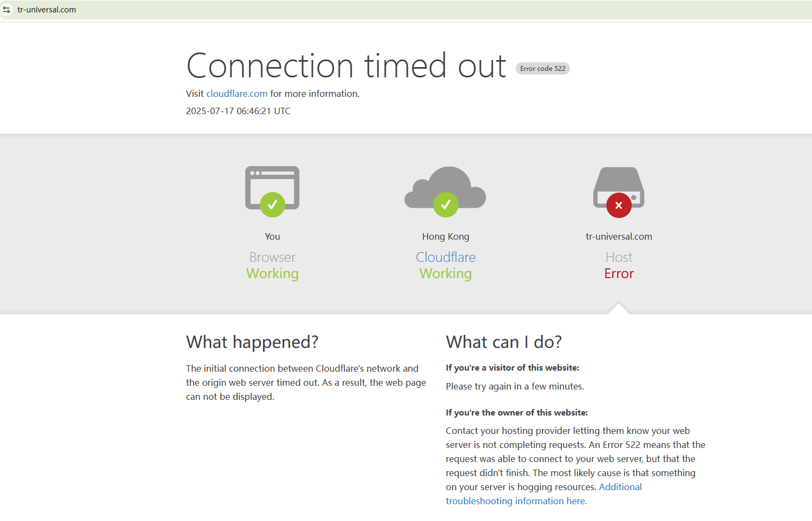The image size is (812, 521).
Task: Click "Please try again in a few minutes."
Action: click(x=515, y=386)
